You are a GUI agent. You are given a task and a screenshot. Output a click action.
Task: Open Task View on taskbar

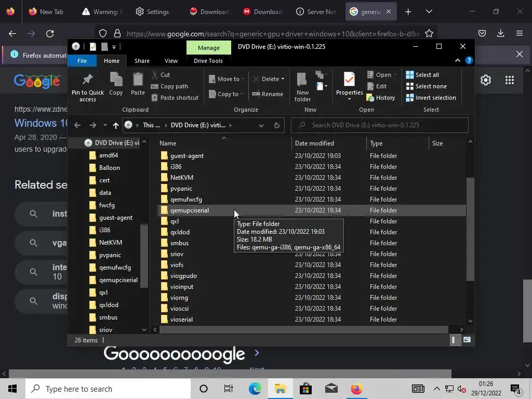click(229, 389)
